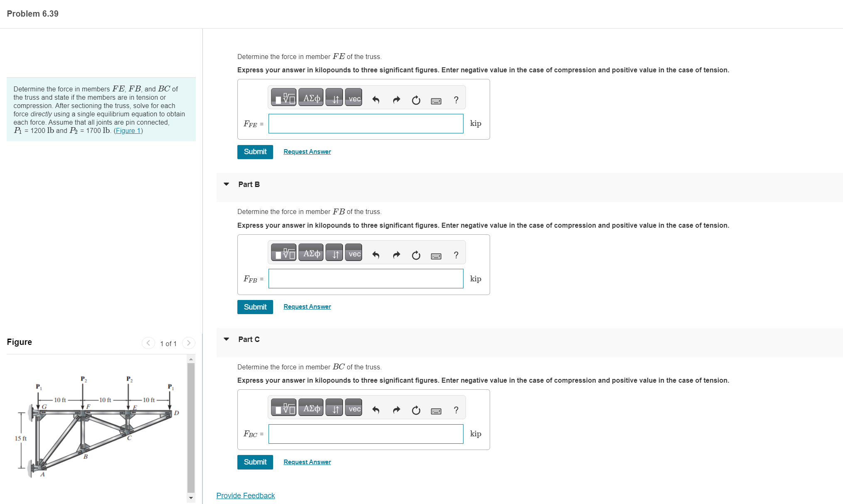This screenshot has height=504, width=843.
Task: Submit the FE answer
Action: (x=255, y=152)
